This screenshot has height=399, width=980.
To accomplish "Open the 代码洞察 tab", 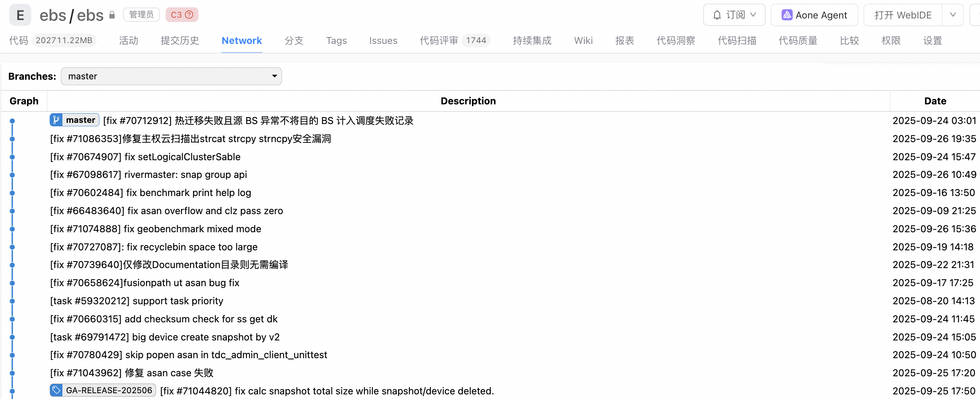I will point(676,40).
